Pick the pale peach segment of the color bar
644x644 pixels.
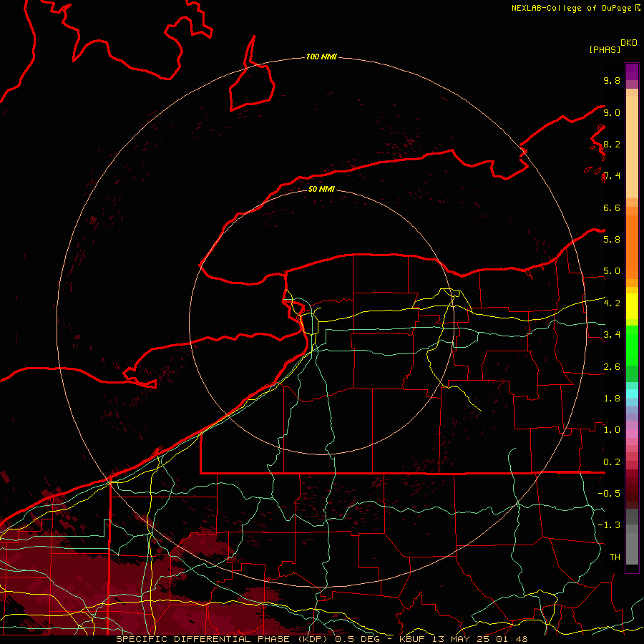coord(632,147)
